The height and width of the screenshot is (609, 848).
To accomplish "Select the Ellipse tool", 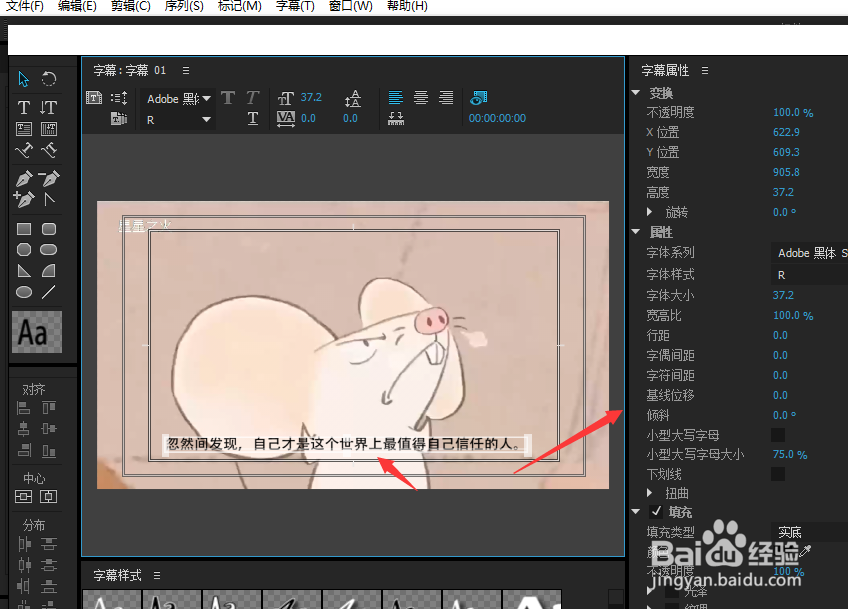I will pyautogui.click(x=24, y=292).
